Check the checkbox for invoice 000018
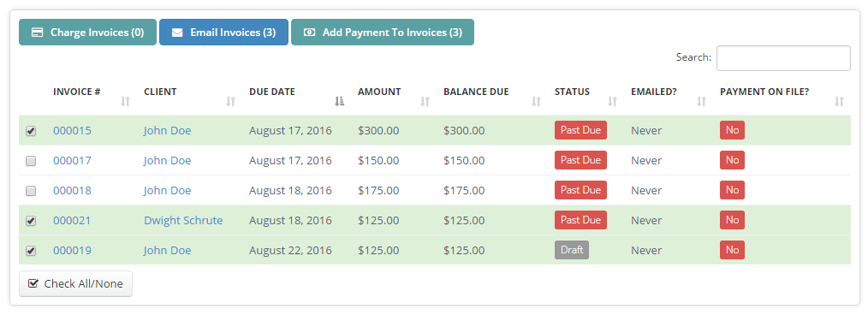The image size is (868, 315). [31, 191]
